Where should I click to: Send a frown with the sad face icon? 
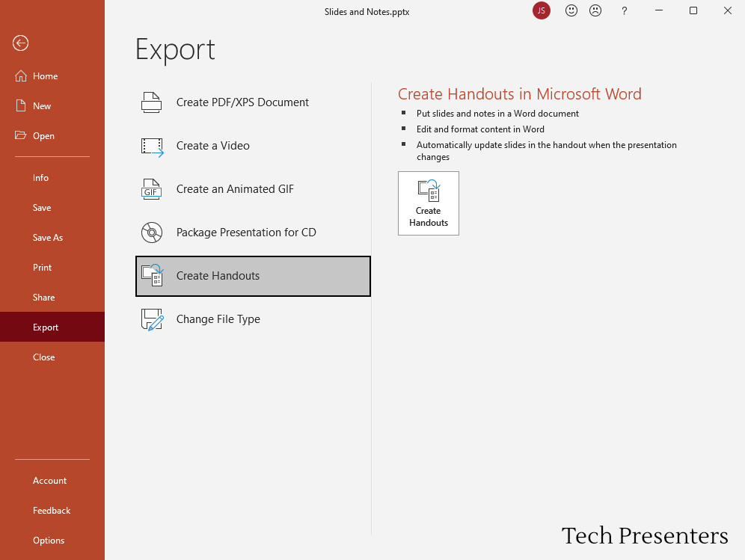pyautogui.click(x=595, y=10)
